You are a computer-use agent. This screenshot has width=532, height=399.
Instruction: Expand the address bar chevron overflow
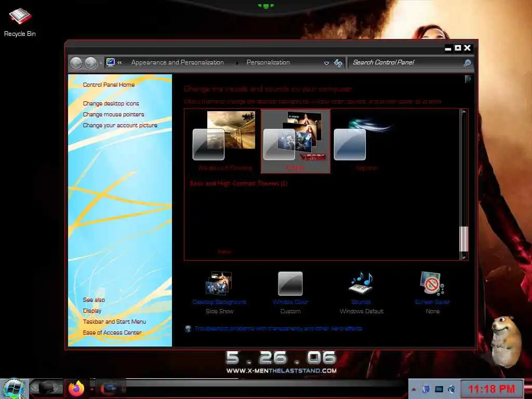click(119, 62)
